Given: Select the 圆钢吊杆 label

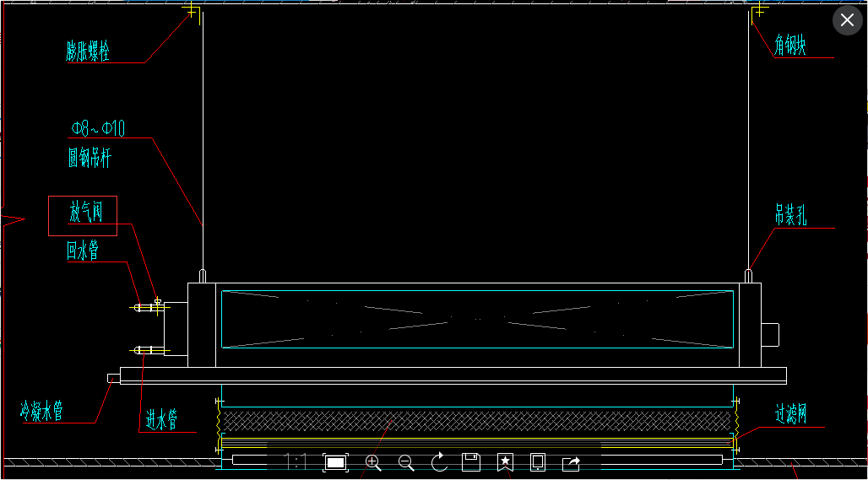Looking at the screenshot, I should 90,159.
